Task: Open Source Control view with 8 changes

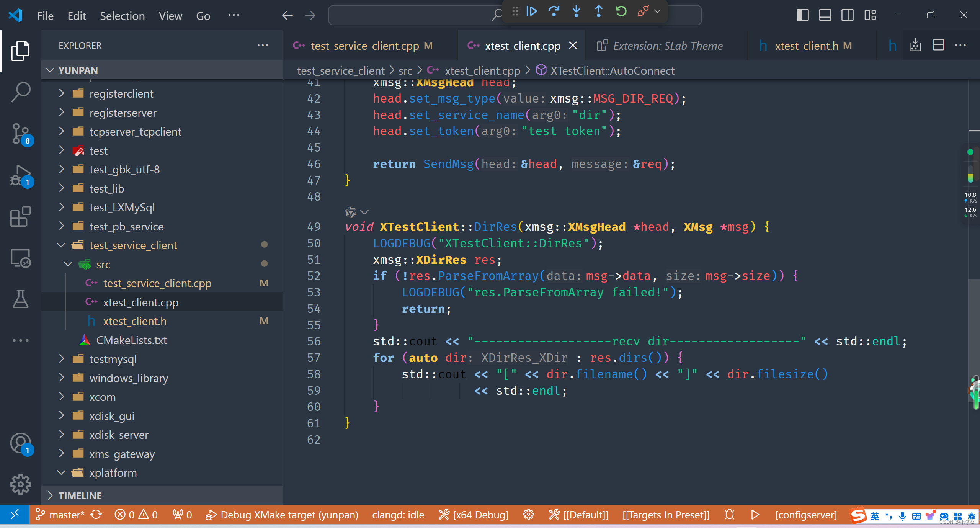Action: pos(20,134)
